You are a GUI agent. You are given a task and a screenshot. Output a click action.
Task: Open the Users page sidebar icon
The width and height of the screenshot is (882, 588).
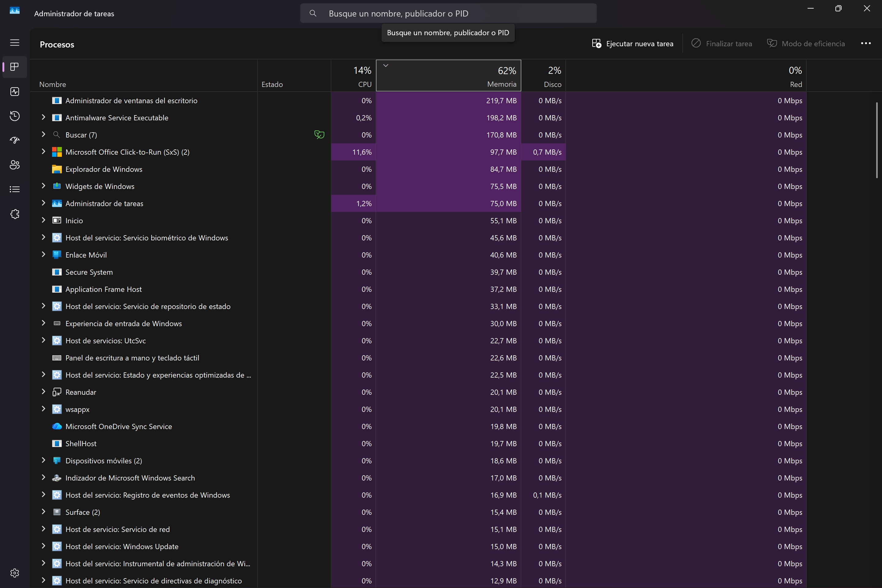pyautogui.click(x=15, y=165)
